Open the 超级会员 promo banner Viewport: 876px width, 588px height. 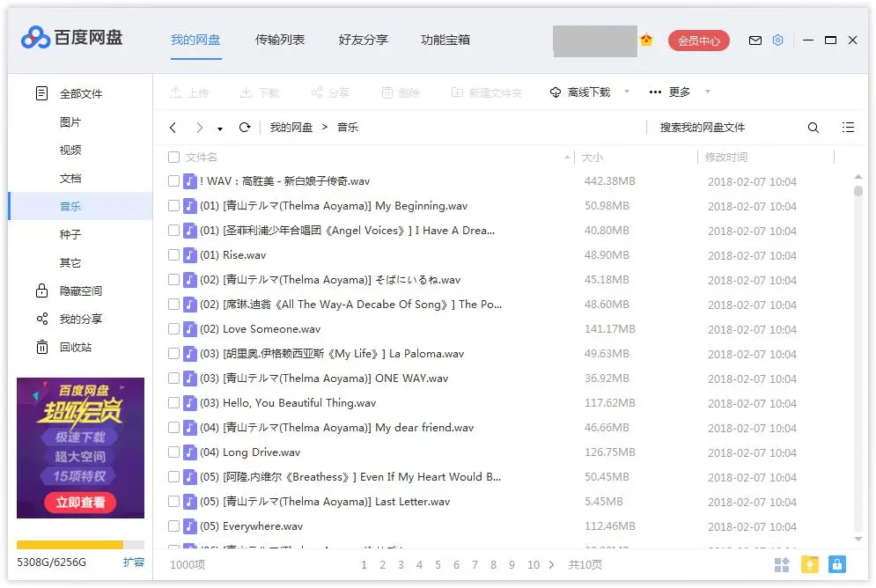click(x=80, y=448)
